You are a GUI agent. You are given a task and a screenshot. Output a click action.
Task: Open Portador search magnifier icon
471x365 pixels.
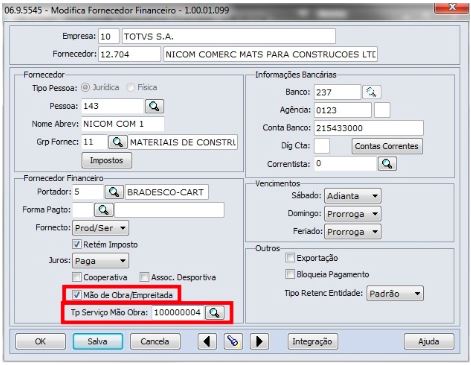click(x=114, y=192)
